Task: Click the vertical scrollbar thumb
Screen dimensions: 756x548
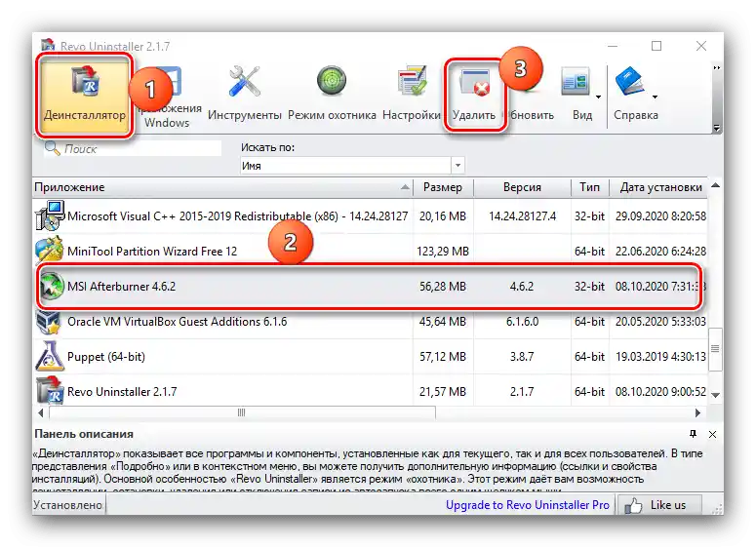Action: click(x=715, y=349)
